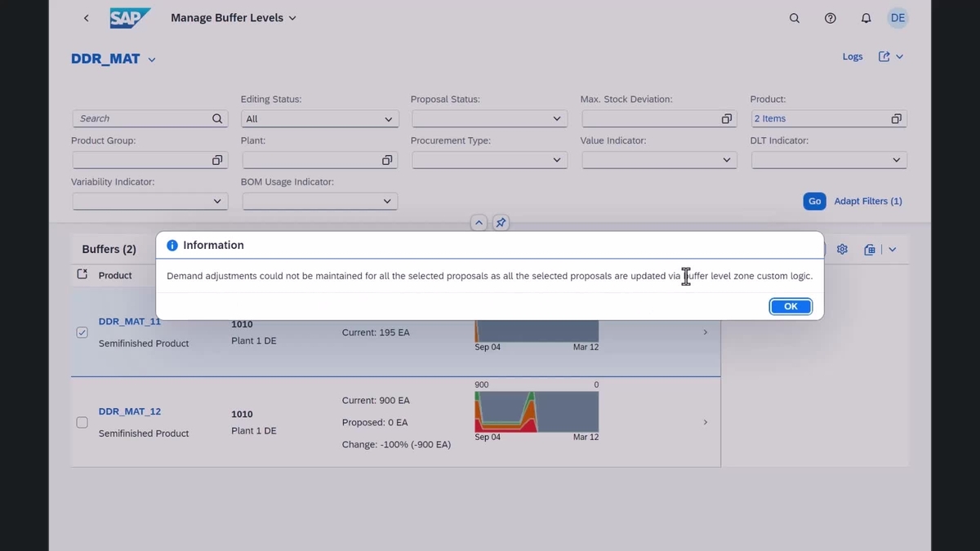The width and height of the screenshot is (980, 551).
Task: Open the share menu beside Logs
Action: [891, 56]
